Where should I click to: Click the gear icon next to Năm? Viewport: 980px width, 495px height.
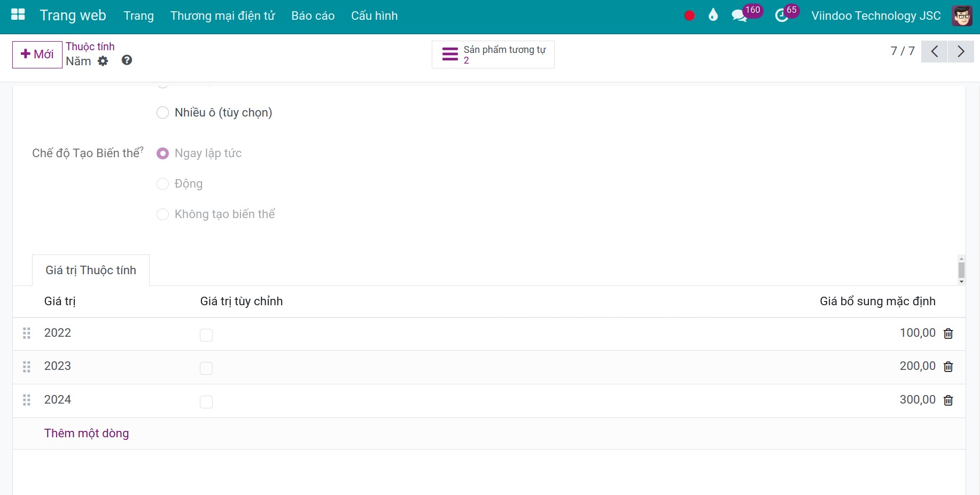(x=103, y=61)
